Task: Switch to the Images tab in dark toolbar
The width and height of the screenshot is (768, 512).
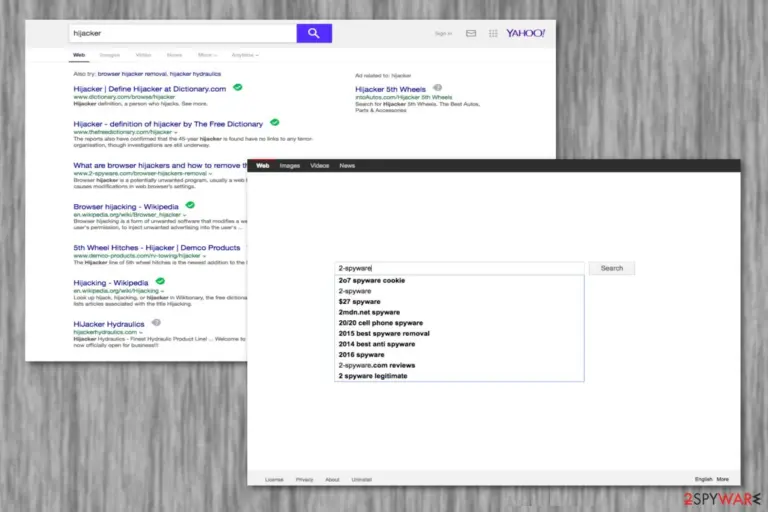Action: click(289, 166)
